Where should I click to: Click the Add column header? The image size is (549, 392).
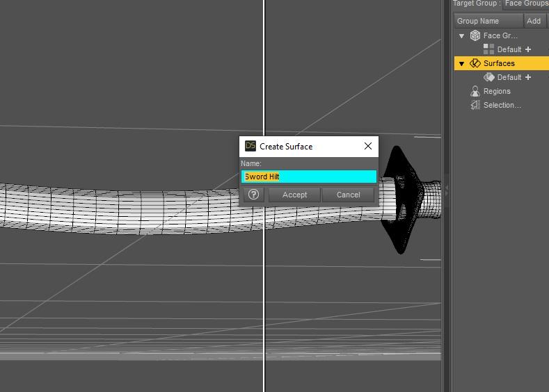point(534,21)
